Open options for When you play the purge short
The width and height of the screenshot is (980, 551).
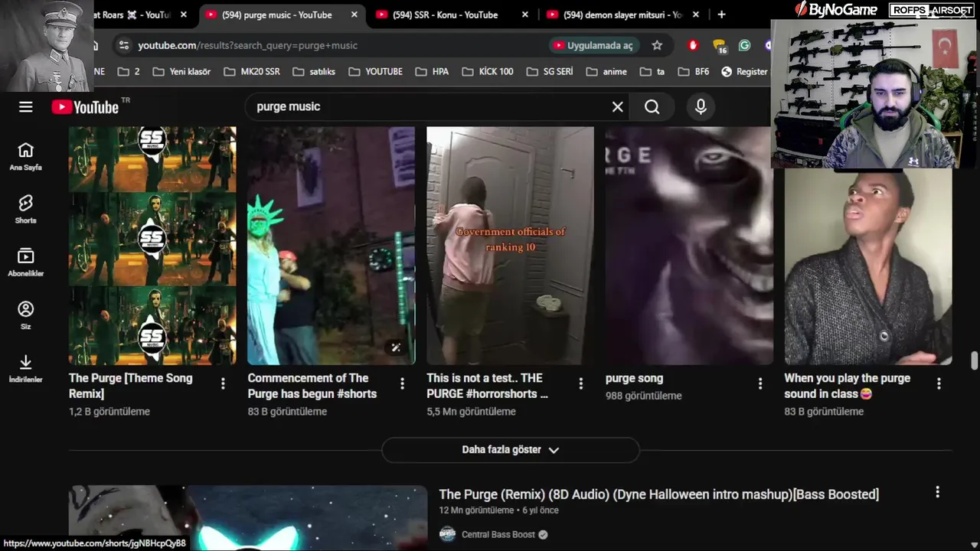939,383
